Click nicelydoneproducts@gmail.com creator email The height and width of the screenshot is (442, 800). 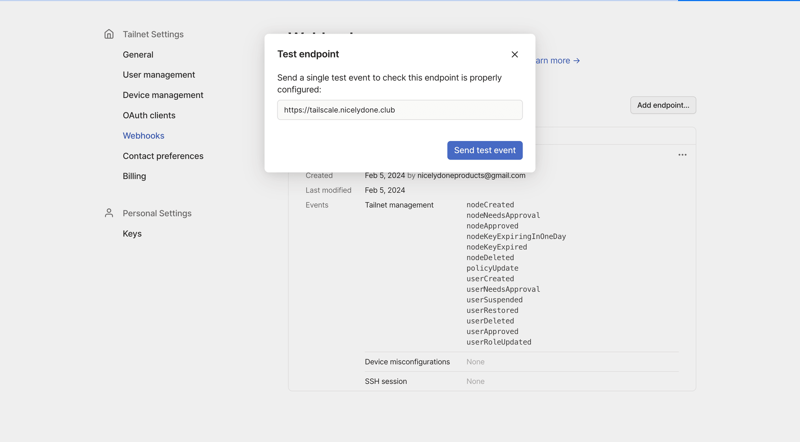471,176
